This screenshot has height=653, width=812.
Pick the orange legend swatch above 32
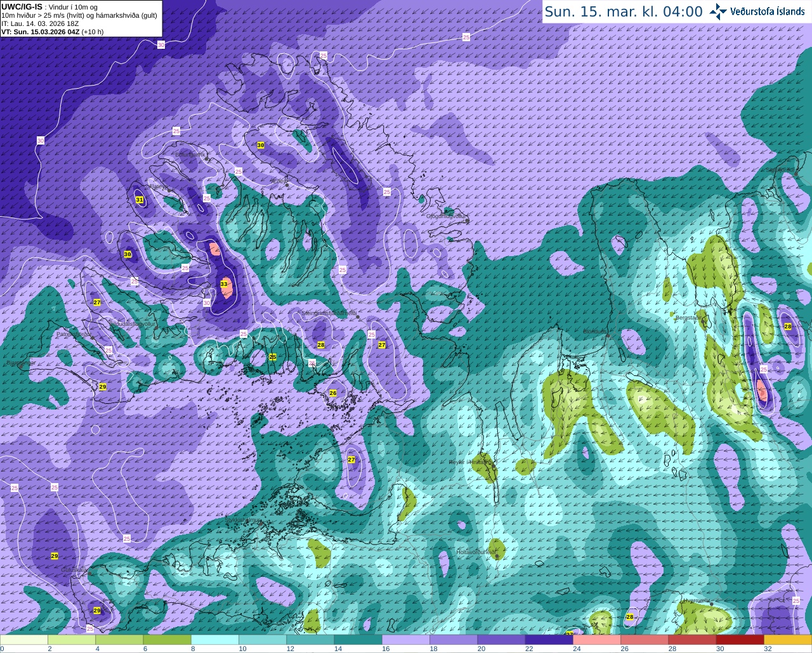[788, 640]
